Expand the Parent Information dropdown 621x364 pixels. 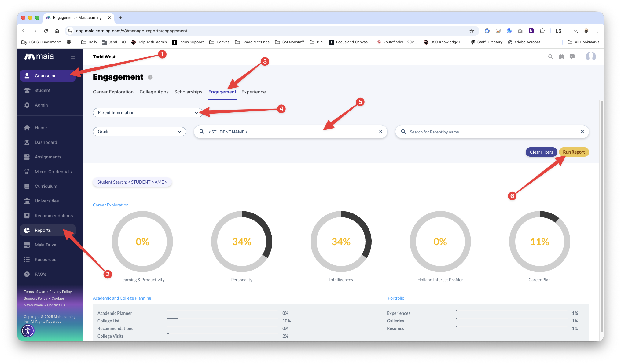(148, 113)
